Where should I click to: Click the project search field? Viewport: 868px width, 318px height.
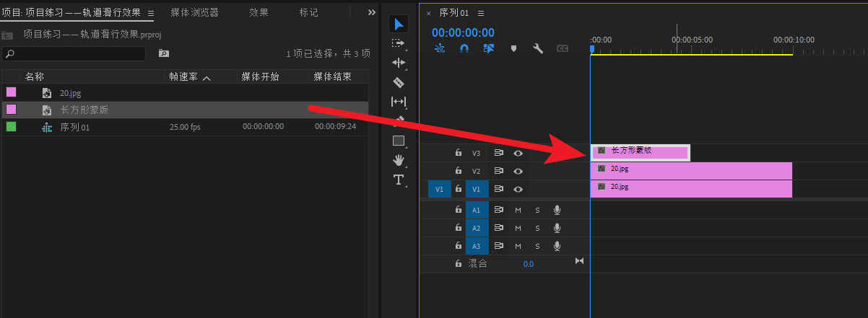click(x=74, y=53)
